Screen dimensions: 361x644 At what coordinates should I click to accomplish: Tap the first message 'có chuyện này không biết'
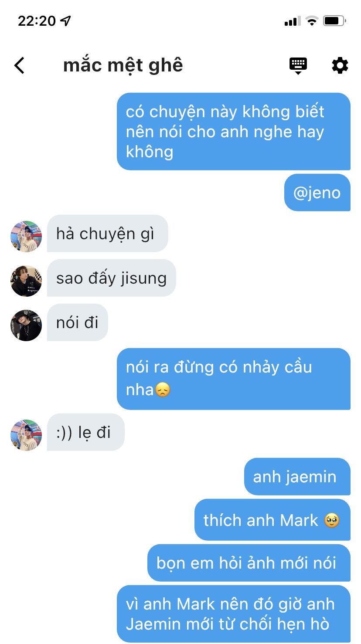(x=234, y=132)
